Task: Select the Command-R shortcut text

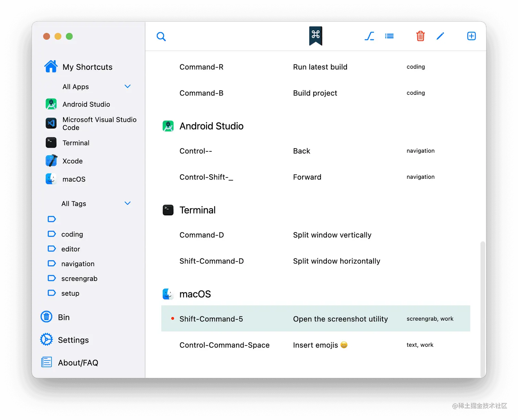Action: [x=201, y=67]
